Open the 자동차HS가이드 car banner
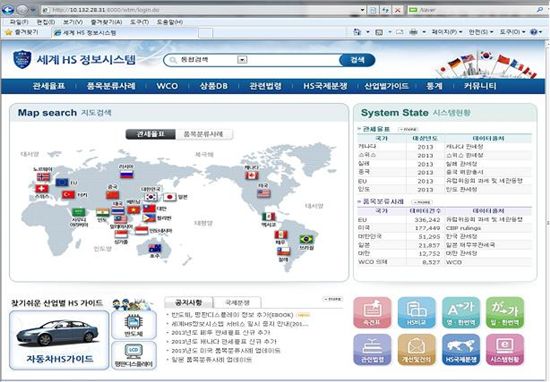This screenshot has height=382, width=550. pyautogui.click(x=59, y=340)
